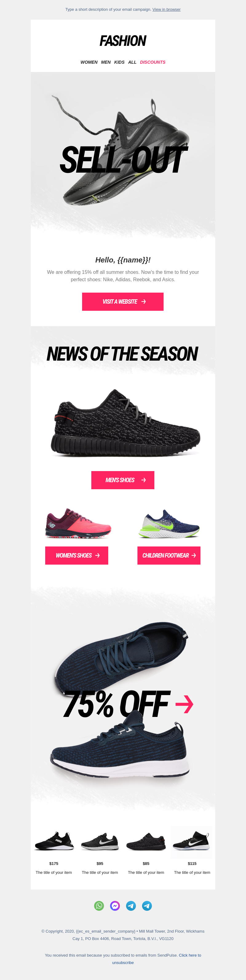
Task: Click the first Telegram icon
Action: click(131, 906)
